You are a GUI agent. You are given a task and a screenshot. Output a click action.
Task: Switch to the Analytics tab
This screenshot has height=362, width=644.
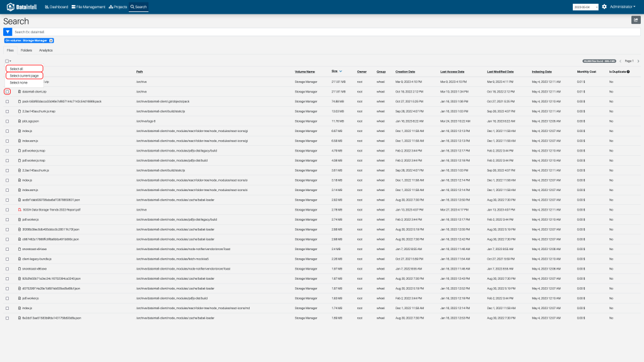[45, 50]
